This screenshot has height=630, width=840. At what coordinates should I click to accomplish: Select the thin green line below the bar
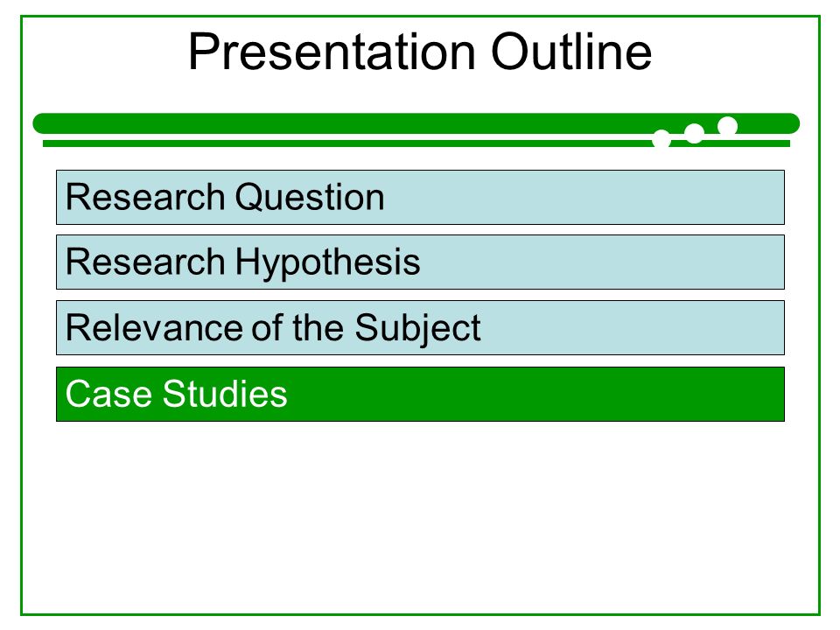(x=416, y=143)
